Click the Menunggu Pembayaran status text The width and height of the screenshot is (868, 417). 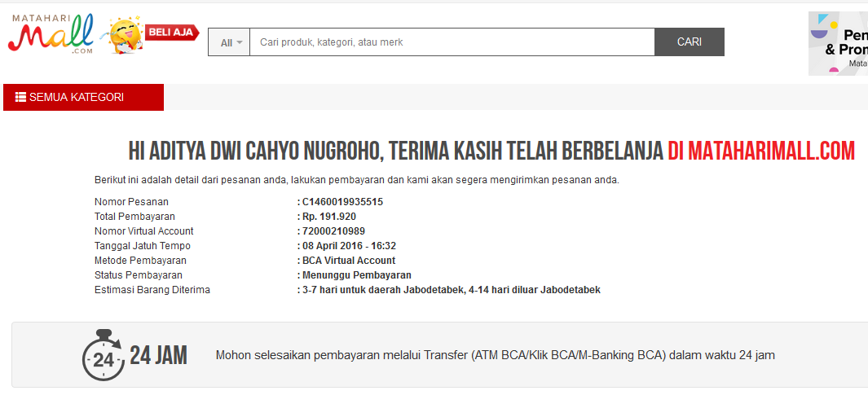[356, 274]
